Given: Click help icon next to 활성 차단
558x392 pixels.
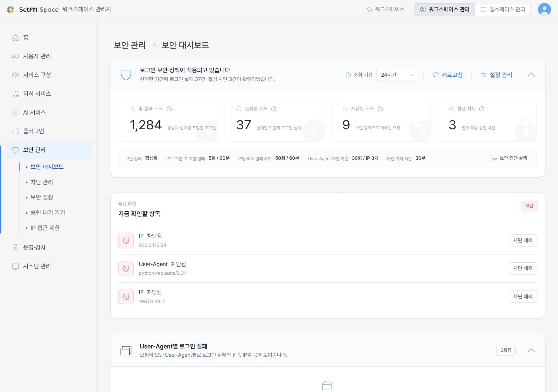Looking at the screenshot, I should 482,109.
